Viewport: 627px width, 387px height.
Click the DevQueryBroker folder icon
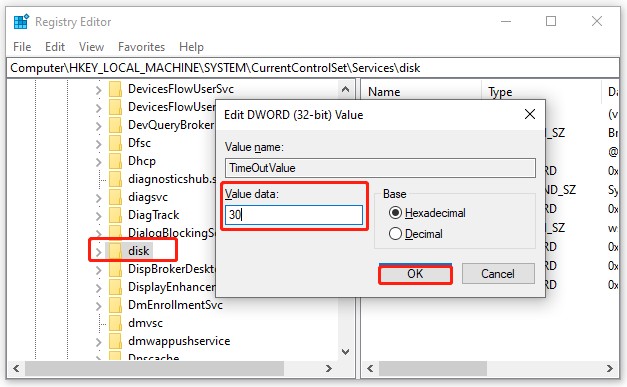tap(115, 125)
